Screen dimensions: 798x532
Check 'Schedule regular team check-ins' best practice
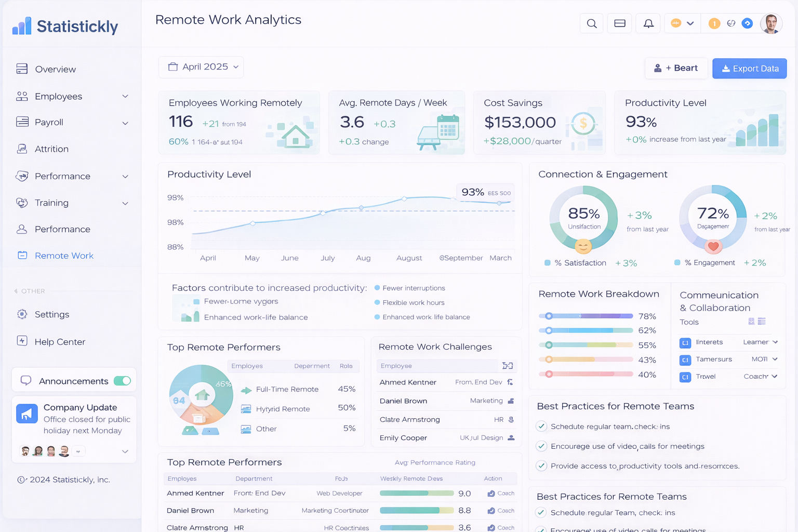(541, 426)
